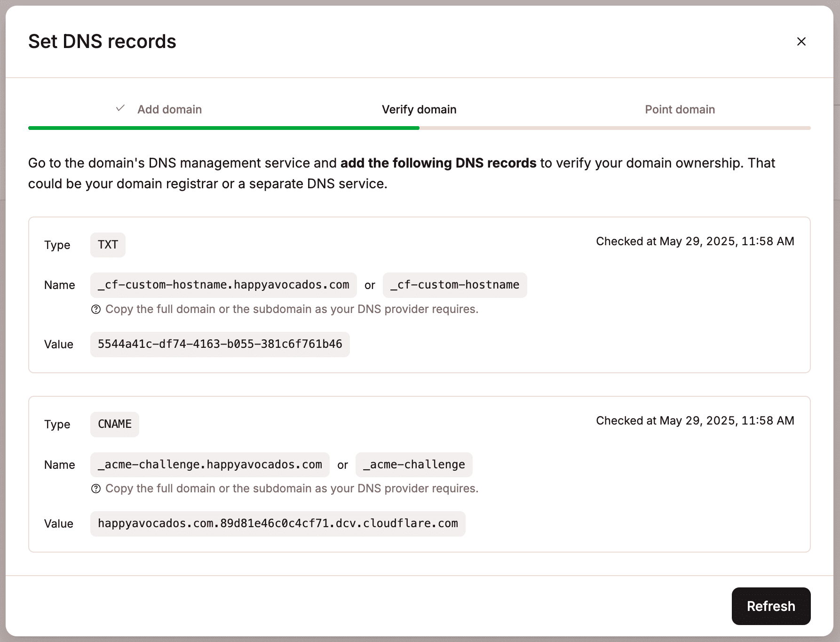Click the help icon beside the TXT record instructions
The width and height of the screenshot is (840, 642).
tap(96, 309)
